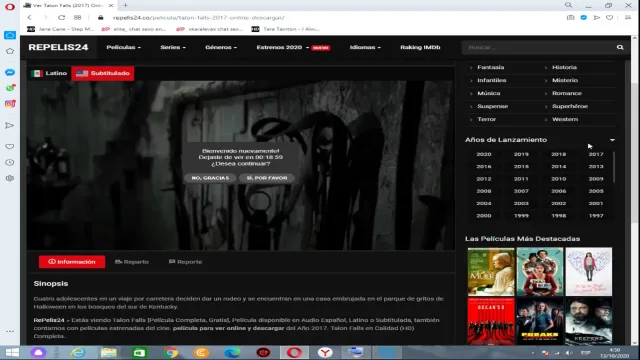The height and width of the screenshot is (360, 640).
Task: Click the search magnifier icon on Repelis24
Action: [x=620, y=47]
